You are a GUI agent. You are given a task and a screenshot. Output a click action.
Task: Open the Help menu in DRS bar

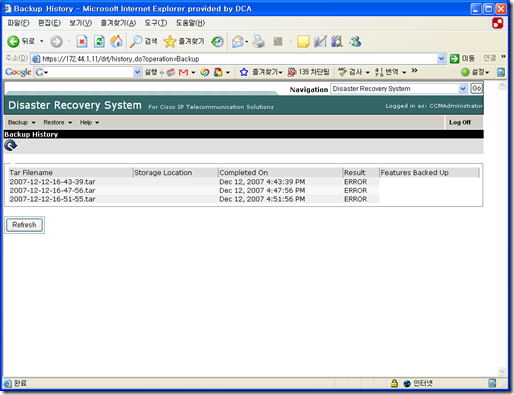click(89, 123)
